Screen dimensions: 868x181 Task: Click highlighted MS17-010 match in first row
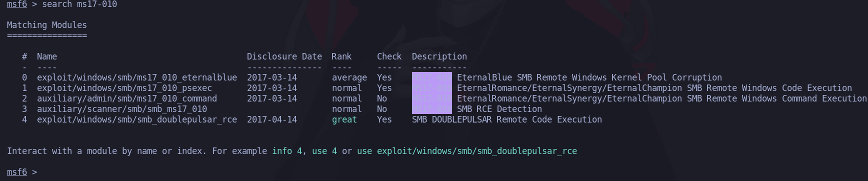(x=432, y=77)
